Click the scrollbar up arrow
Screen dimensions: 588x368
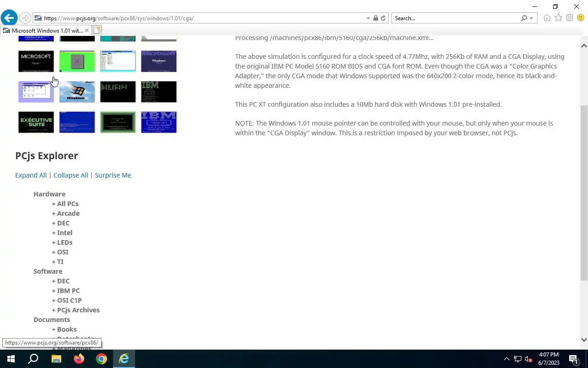584,46
